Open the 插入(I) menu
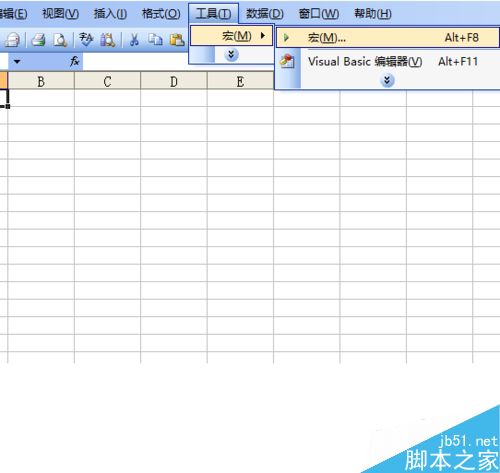The width and height of the screenshot is (500, 473). (110, 14)
